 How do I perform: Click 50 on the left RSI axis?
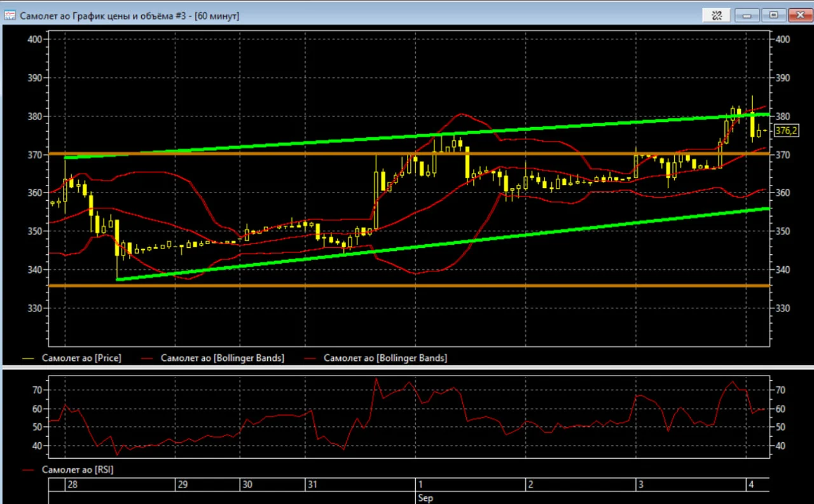38,427
